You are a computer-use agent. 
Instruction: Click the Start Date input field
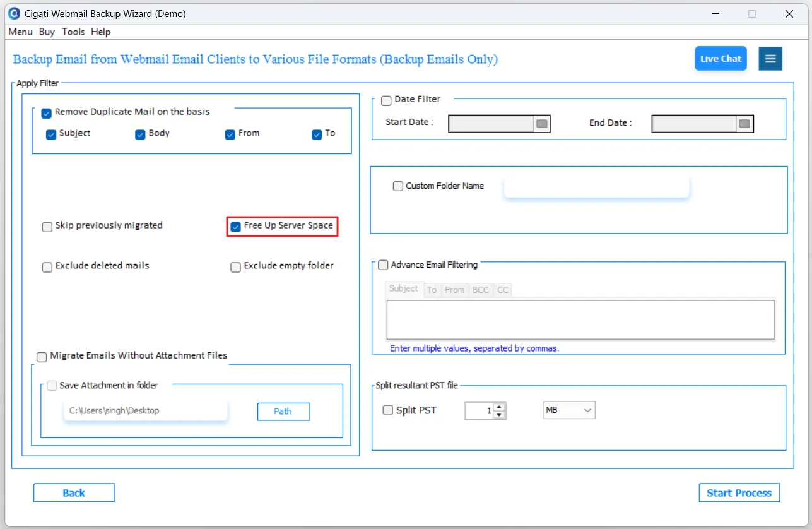pos(491,124)
